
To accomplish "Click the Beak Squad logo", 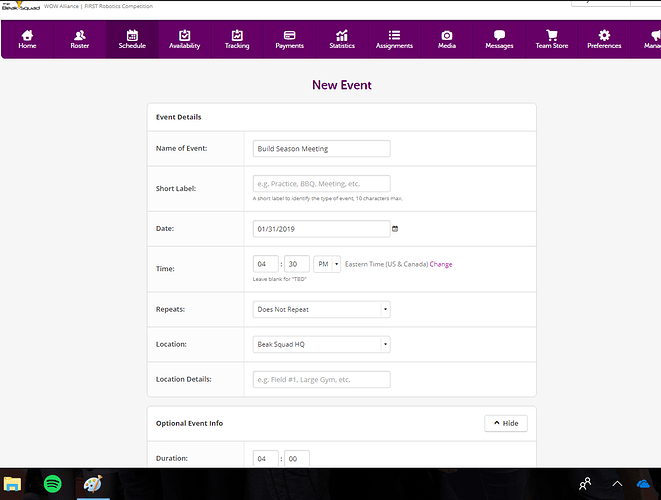I will (x=20, y=5).
